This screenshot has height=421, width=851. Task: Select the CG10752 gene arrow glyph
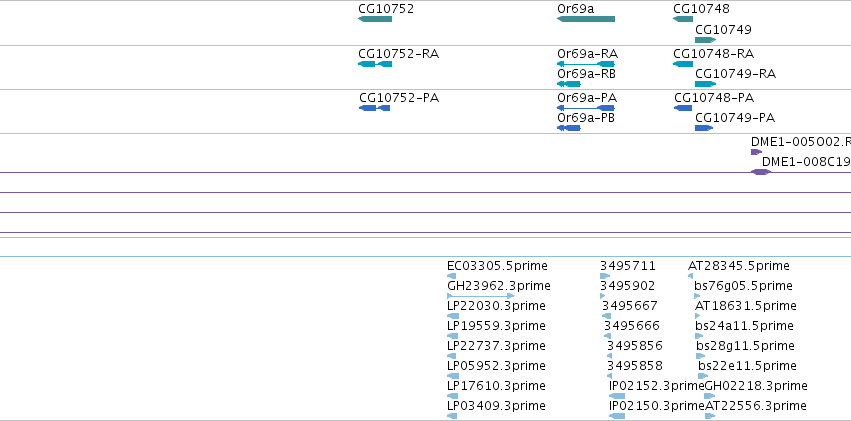[x=375, y=19]
